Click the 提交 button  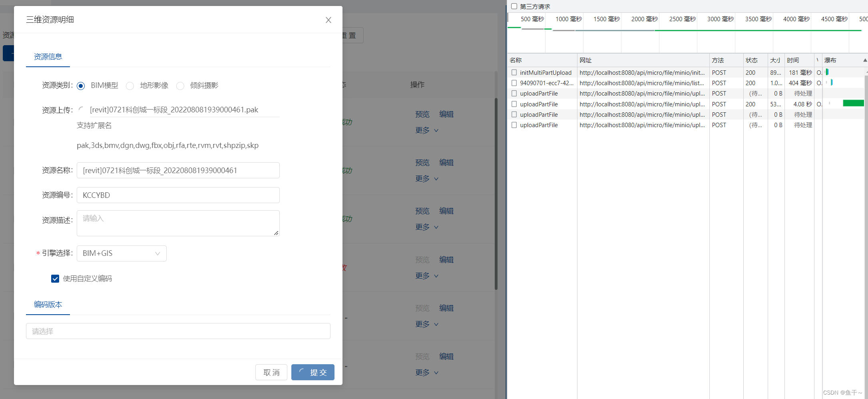[x=313, y=372]
